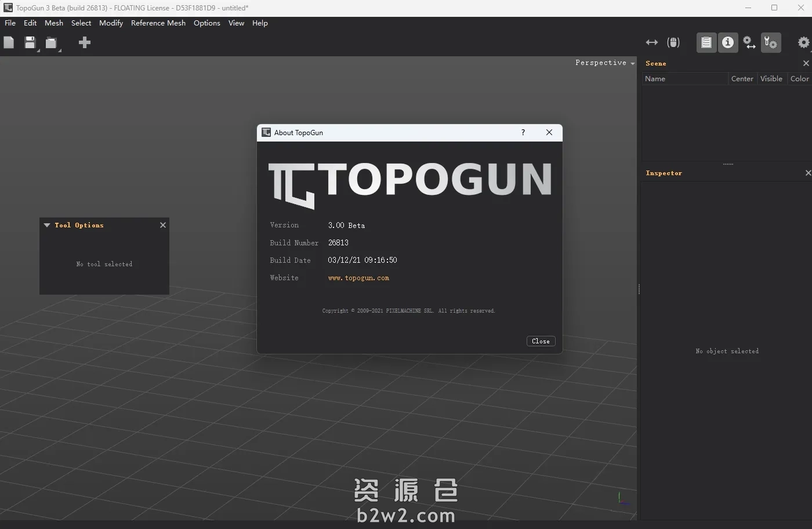Screen dimensions: 812x529
Task: Click the gear with arrows icon
Action: point(749,42)
